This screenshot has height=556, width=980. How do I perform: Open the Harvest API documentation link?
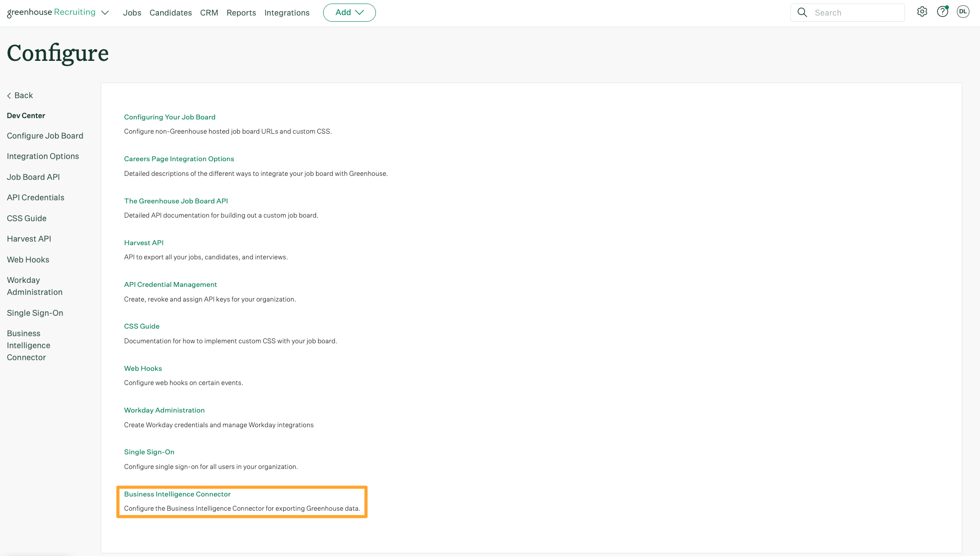tap(143, 242)
